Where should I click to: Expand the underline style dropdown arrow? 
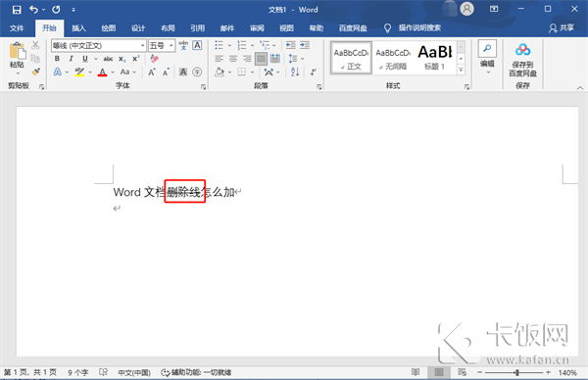(x=96, y=59)
